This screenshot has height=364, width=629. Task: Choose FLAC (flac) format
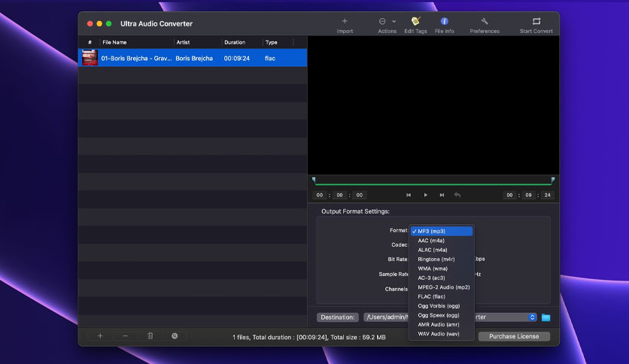441,296
